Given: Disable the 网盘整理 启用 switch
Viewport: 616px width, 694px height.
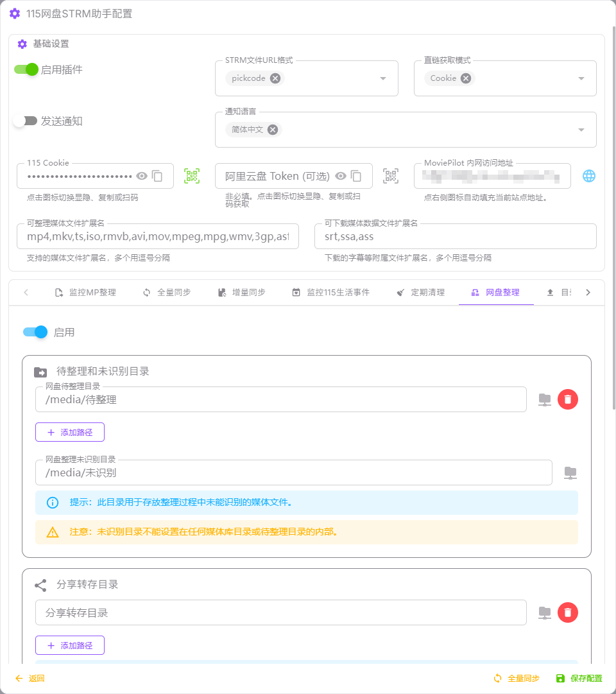Looking at the screenshot, I should click(35, 332).
